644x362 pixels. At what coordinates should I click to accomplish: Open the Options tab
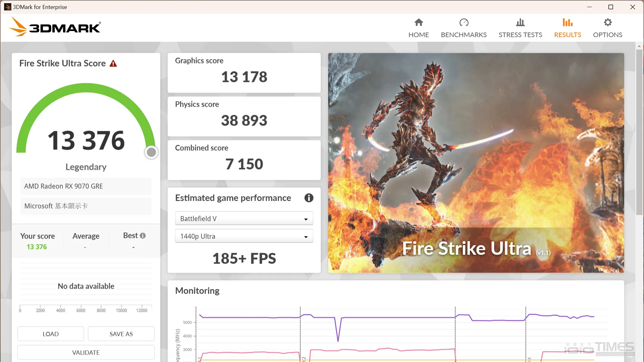tap(608, 28)
